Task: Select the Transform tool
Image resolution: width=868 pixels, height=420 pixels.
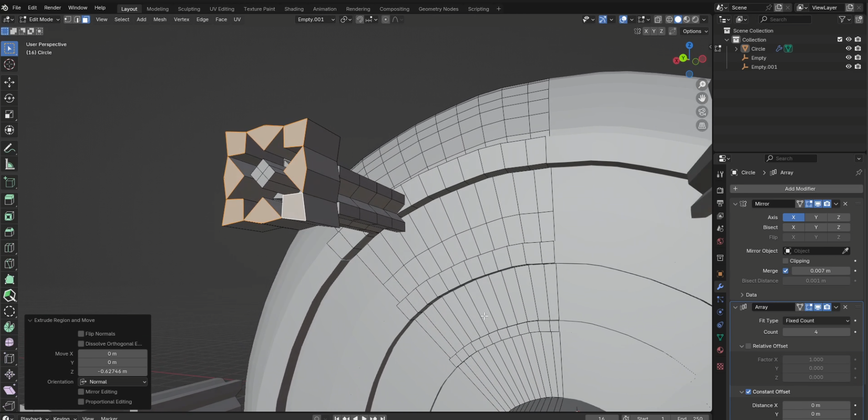Action: (9, 130)
